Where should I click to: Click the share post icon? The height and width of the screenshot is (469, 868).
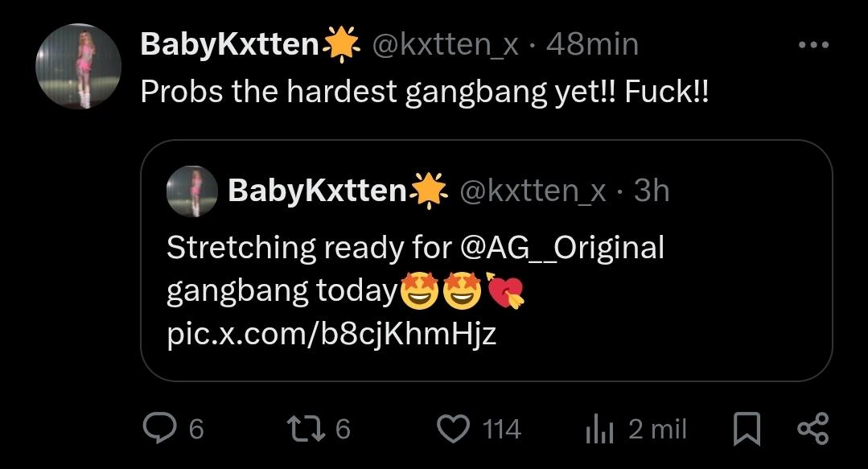pos(812,428)
